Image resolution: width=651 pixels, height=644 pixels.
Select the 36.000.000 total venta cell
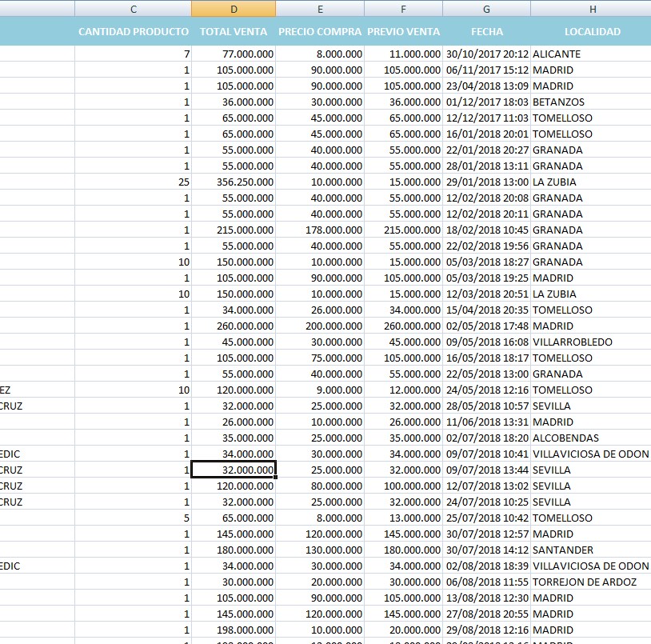click(x=234, y=102)
